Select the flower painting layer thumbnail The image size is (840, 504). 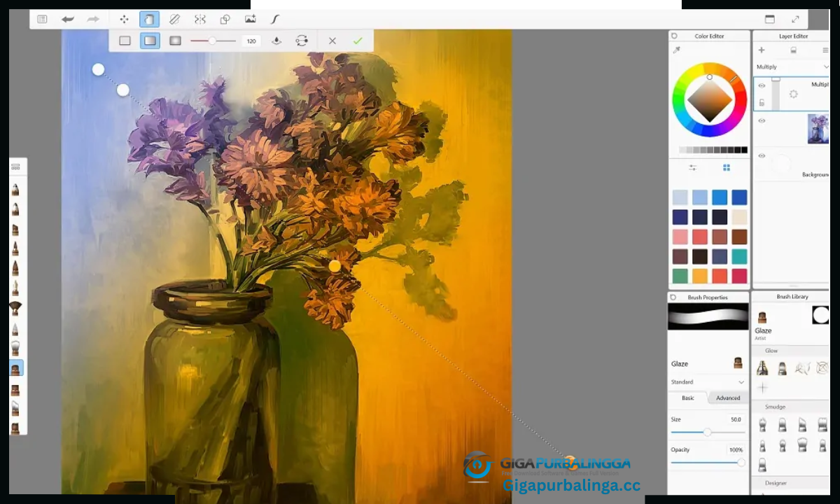click(818, 129)
